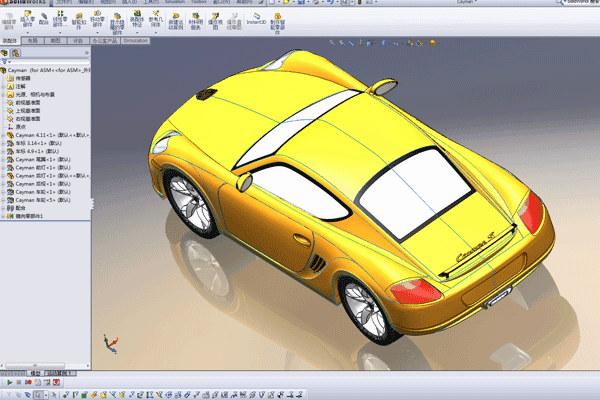The image size is (600, 400).
Task: Expand the 光源、相机与布景 tree folder
Action: [3, 95]
